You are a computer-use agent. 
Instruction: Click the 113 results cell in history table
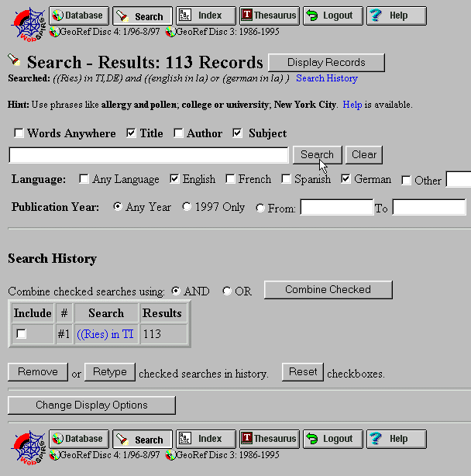point(163,334)
